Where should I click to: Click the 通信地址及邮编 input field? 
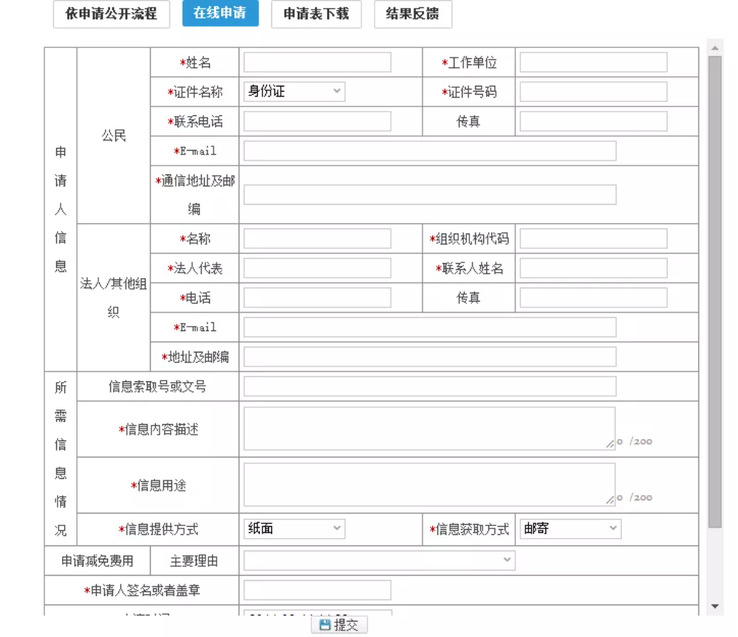tap(429, 195)
